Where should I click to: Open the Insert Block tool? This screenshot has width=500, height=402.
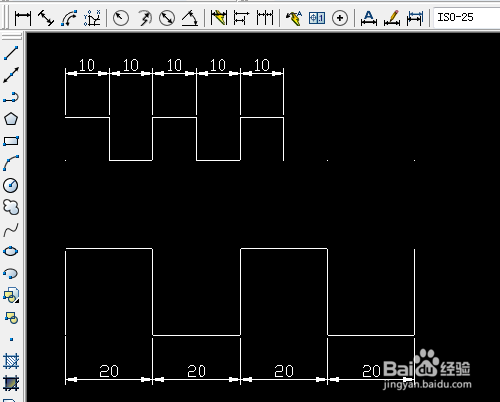click(x=11, y=295)
